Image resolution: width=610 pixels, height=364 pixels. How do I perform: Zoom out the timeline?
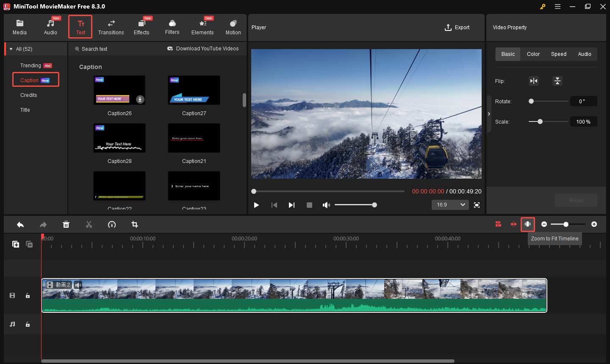pyautogui.click(x=544, y=224)
